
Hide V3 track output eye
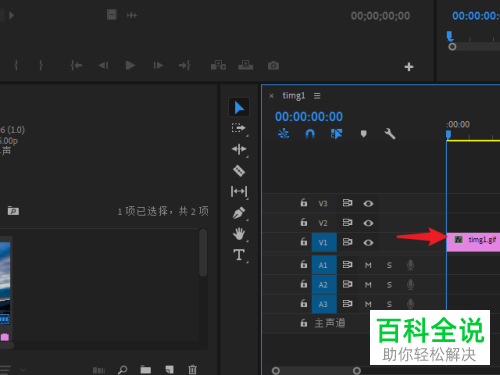pyautogui.click(x=368, y=203)
